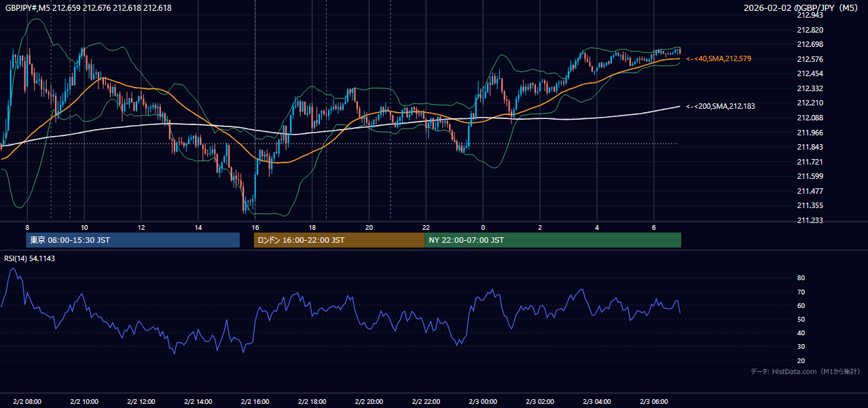Click the bottom time label 2/3 02:00
The height and width of the screenshot is (408, 868).
[x=540, y=401]
